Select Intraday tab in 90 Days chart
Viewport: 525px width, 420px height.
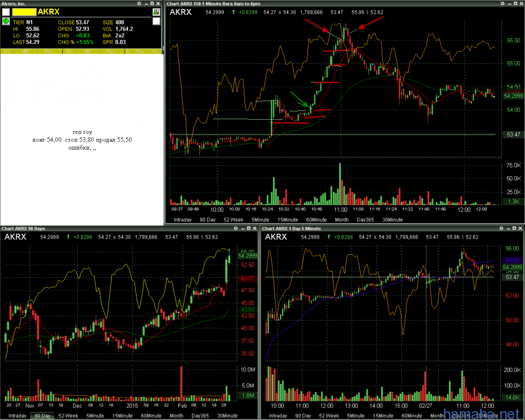(x=17, y=416)
